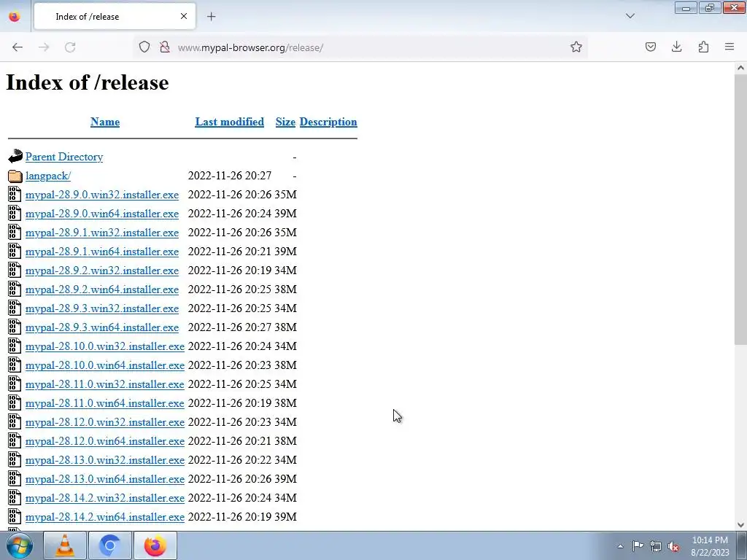
Task: Download mypal-28.10.0.win32.installer.exe
Action: click(105, 346)
